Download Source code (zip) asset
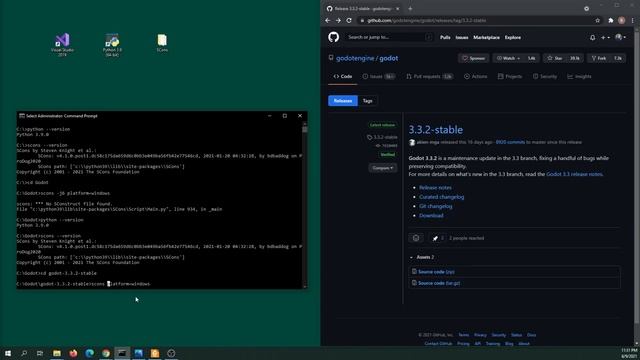The width and height of the screenshot is (640, 360). 436,272
